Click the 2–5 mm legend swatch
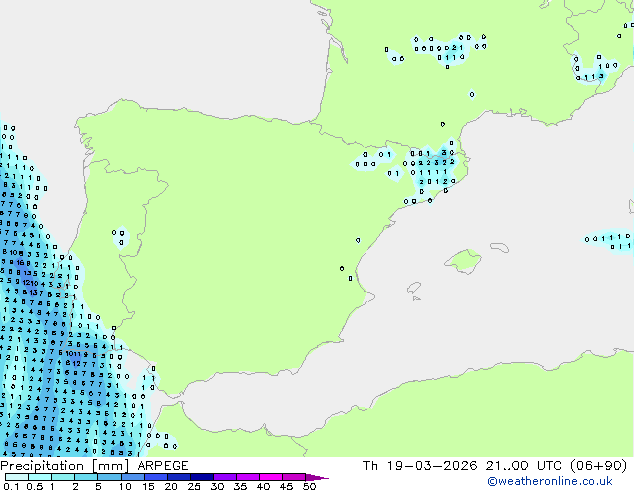Screen dimensions: 634x490 [86, 477]
